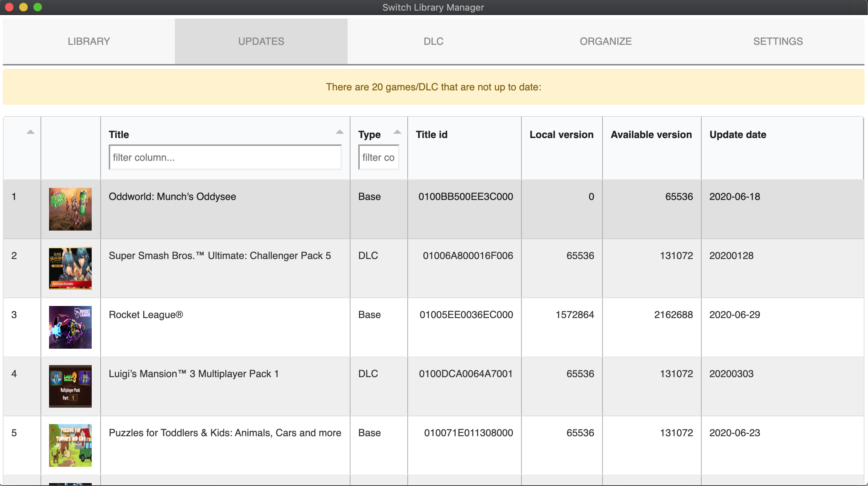The width and height of the screenshot is (868, 486).
Task: Switch to the LIBRARY tab
Action: 89,41
